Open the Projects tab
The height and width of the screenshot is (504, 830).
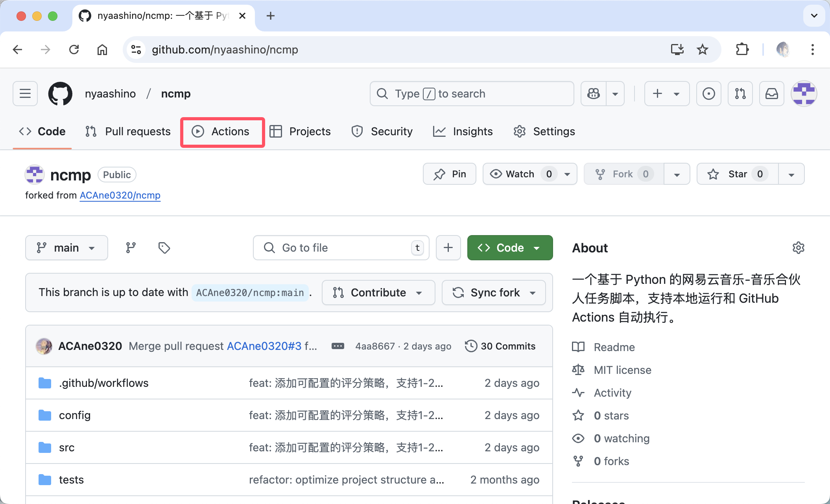[300, 131]
